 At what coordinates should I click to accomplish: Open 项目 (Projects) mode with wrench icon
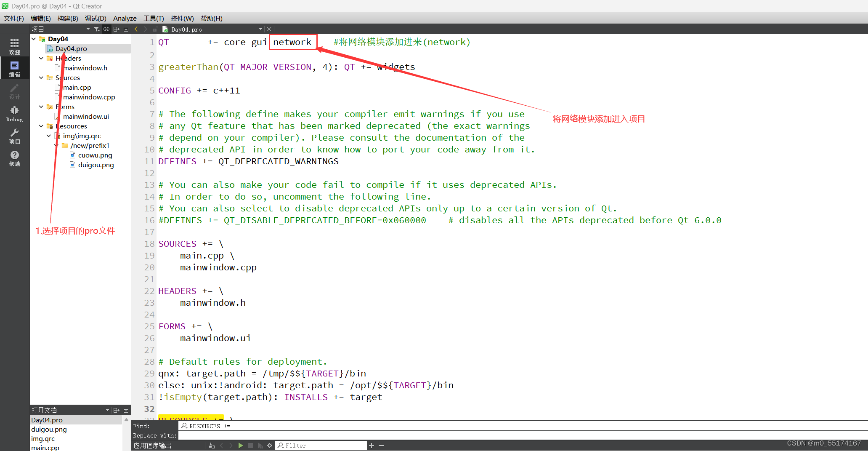15,136
